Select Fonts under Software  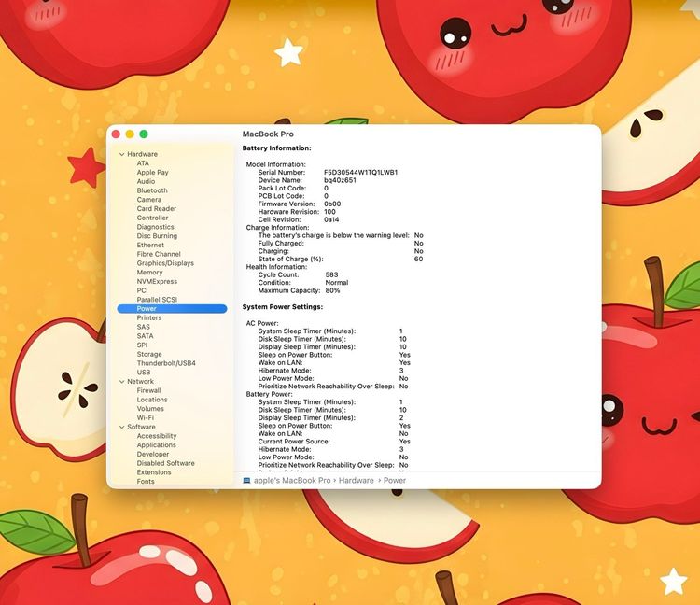146,482
